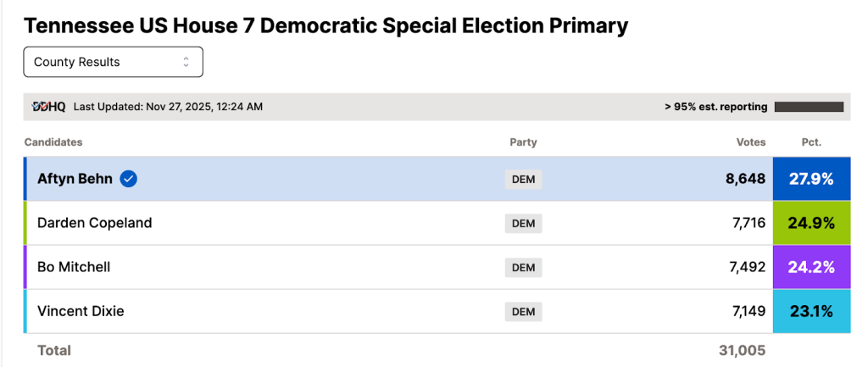This screenshot has width=868, height=367.
Task: Select the Darden Copeland candidate name
Action: 95,223
